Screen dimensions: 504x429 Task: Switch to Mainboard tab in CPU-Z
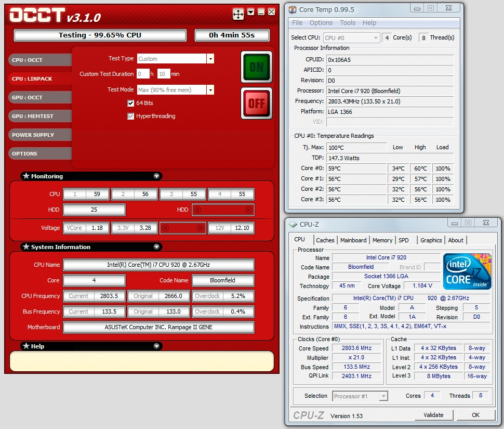click(353, 240)
